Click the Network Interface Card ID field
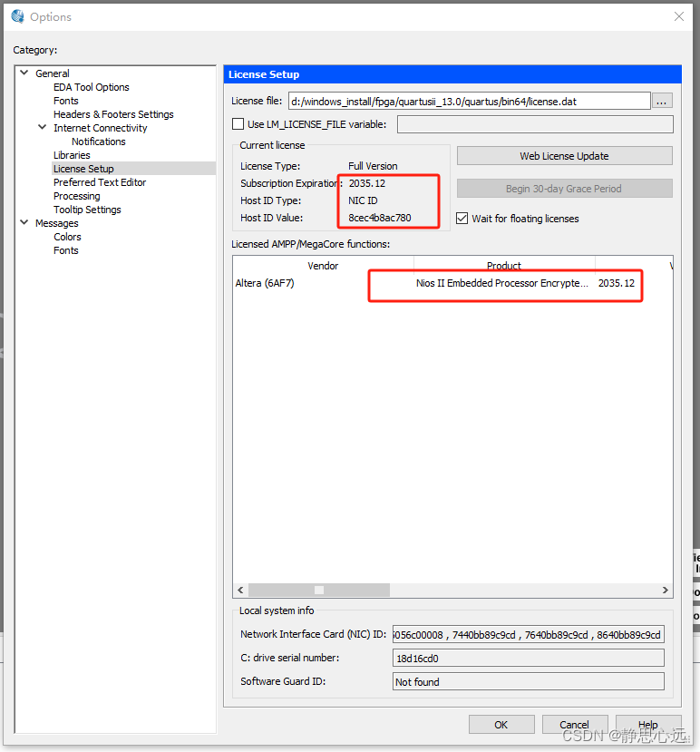700x752 pixels. (529, 634)
